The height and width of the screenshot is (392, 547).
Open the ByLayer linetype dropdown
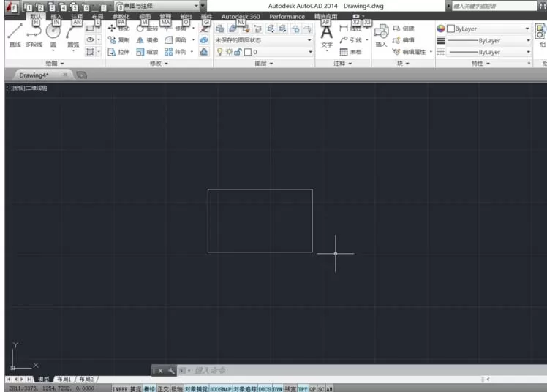[488, 52]
